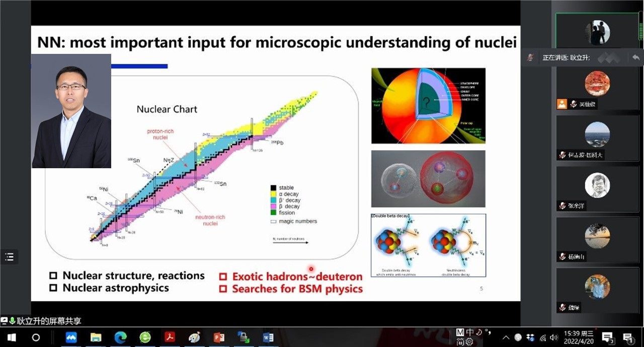Open Tencent Meeting from the taskbar
Image resolution: width=644 pixels, height=347 pixels.
[x=71, y=337]
